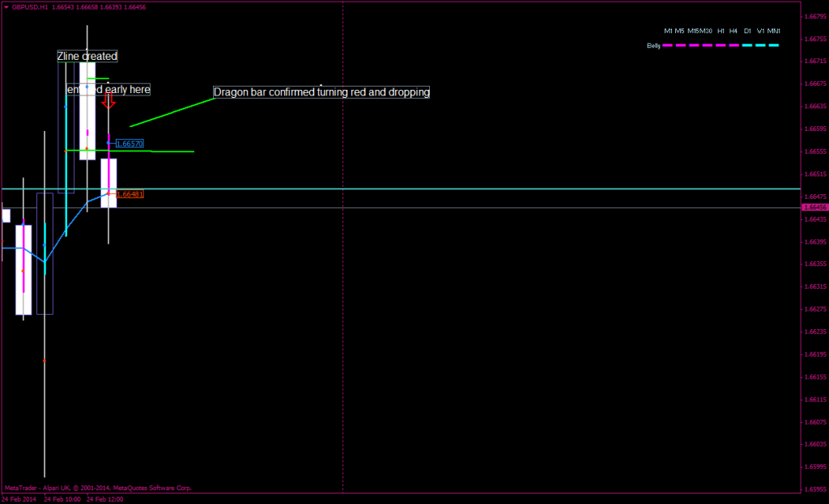Click the M5 timeframe label in the legend
Viewport: 829px width, 504px height.
pyautogui.click(x=679, y=32)
